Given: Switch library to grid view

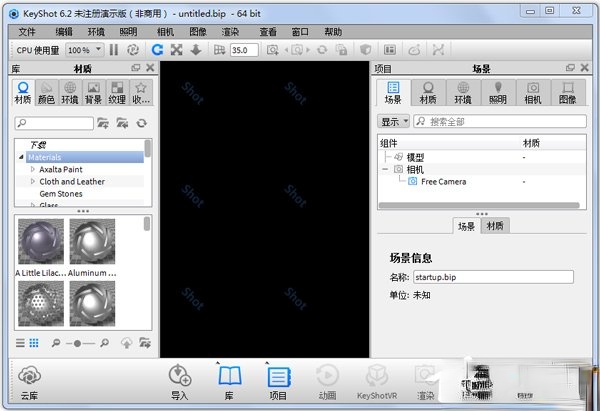Looking at the screenshot, I should pos(34,343).
